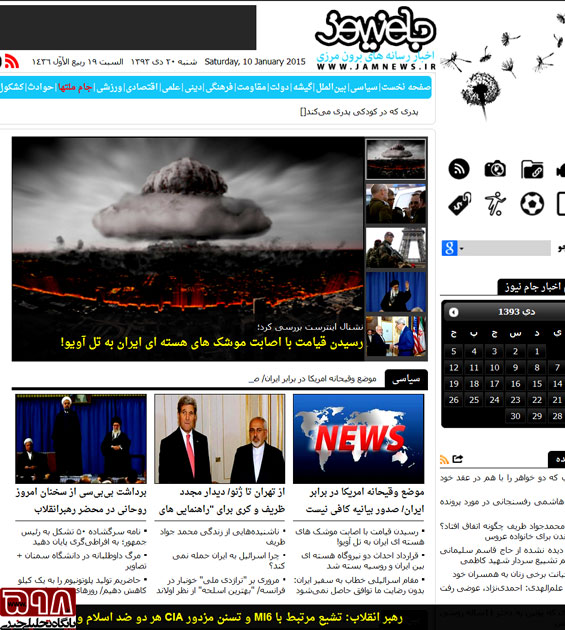Image resolution: width=565 pixels, height=630 pixels.
Task: Expand the Google search engine dropdown arrow
Action: point(461,249)
